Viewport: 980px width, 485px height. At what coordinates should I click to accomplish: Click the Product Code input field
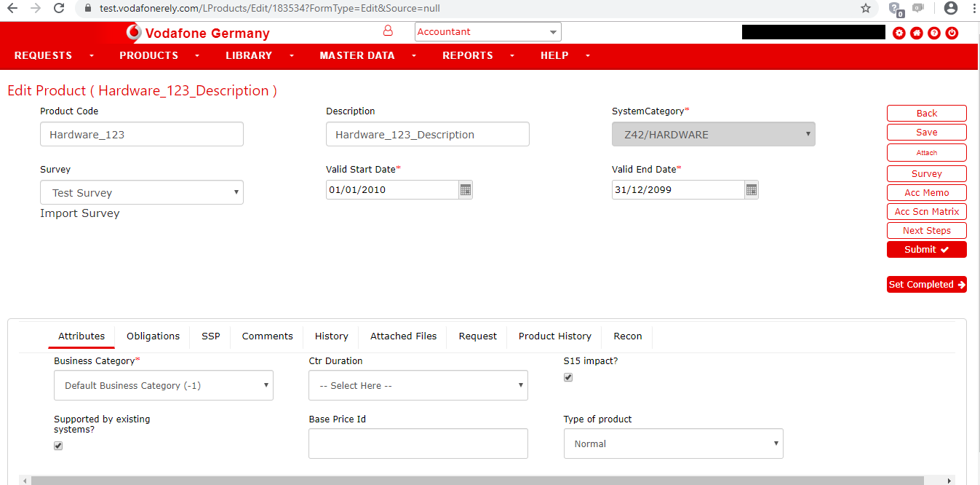point(142,134)
